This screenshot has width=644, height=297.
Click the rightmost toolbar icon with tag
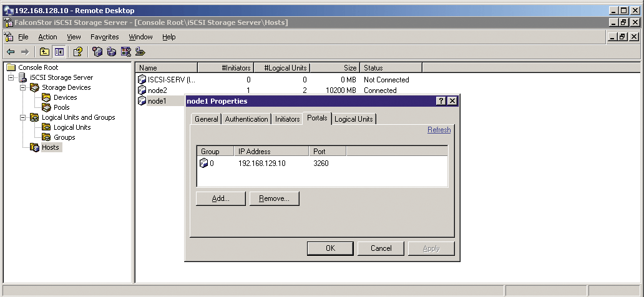140,52
